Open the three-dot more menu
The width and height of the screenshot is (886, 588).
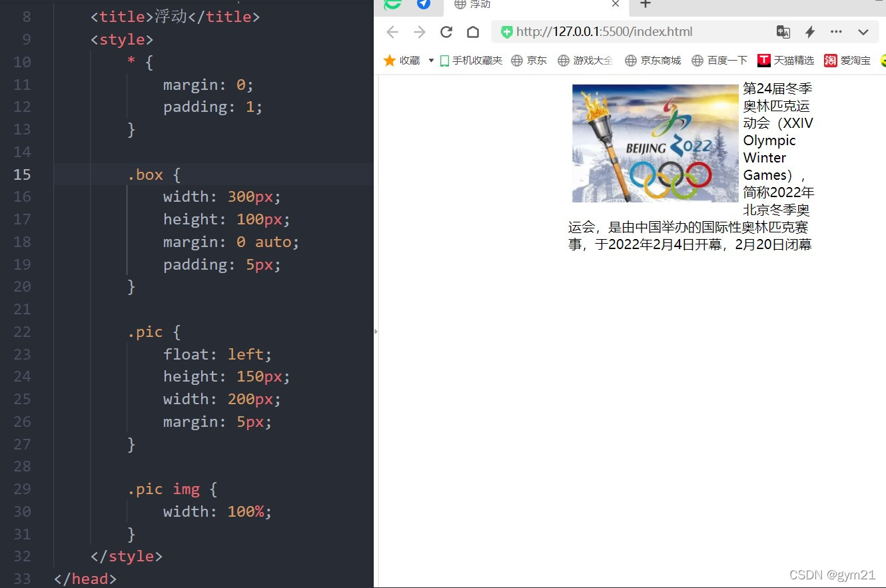click(x=836, y=32)
